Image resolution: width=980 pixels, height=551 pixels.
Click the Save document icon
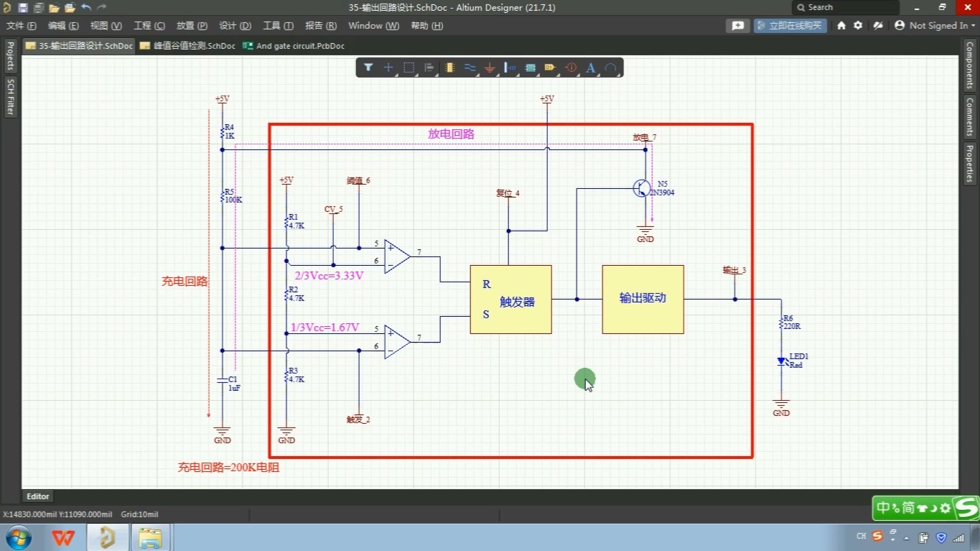point(22,7)
